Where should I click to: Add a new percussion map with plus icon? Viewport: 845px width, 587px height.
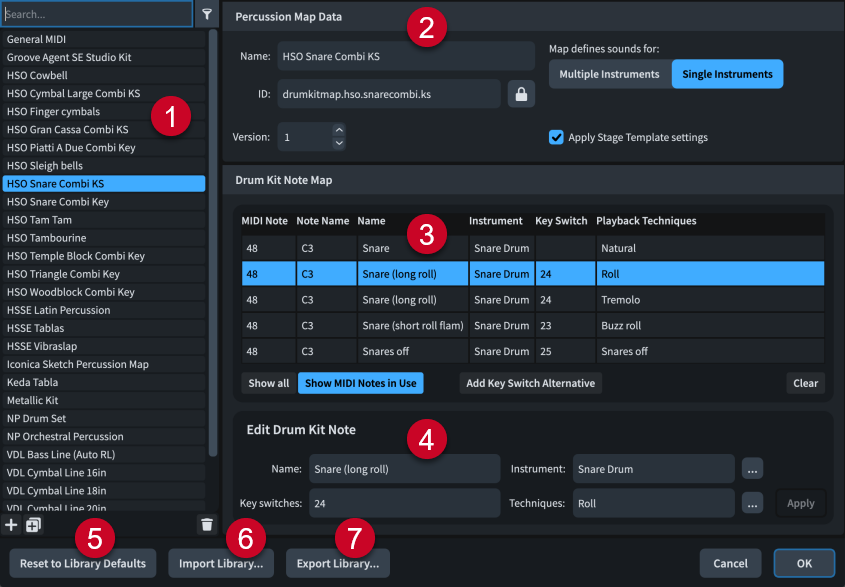(x=11, y=524)
